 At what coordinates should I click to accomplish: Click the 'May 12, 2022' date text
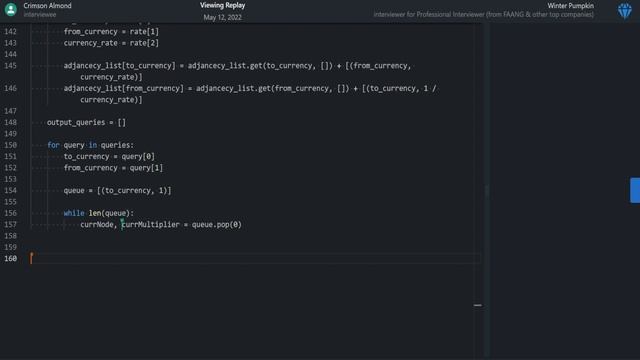(x=222, y=17)
